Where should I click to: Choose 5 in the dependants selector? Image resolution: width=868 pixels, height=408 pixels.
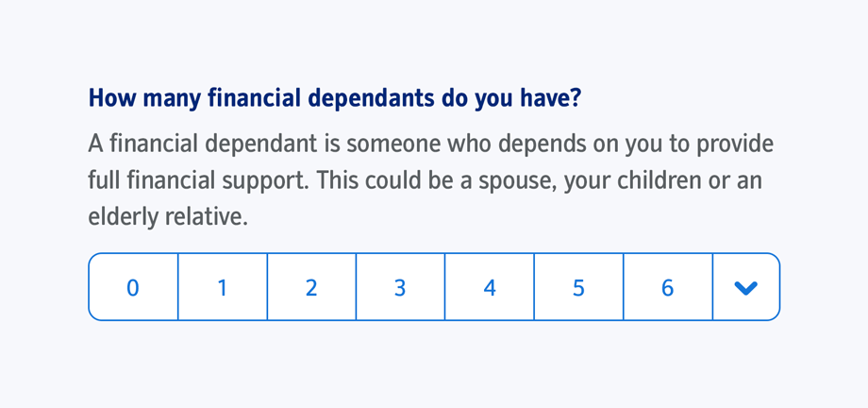tap(578, 287)
